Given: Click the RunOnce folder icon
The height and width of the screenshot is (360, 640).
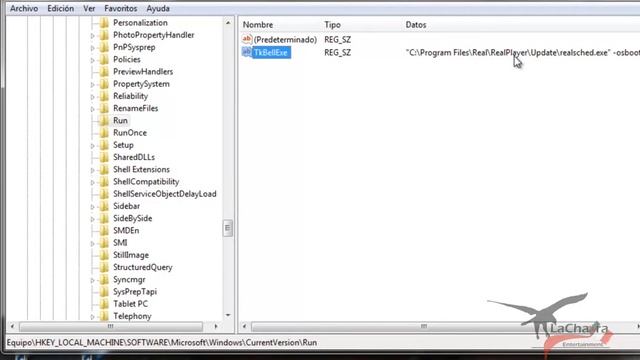Looking at the screenshot, I should [104, 133].
